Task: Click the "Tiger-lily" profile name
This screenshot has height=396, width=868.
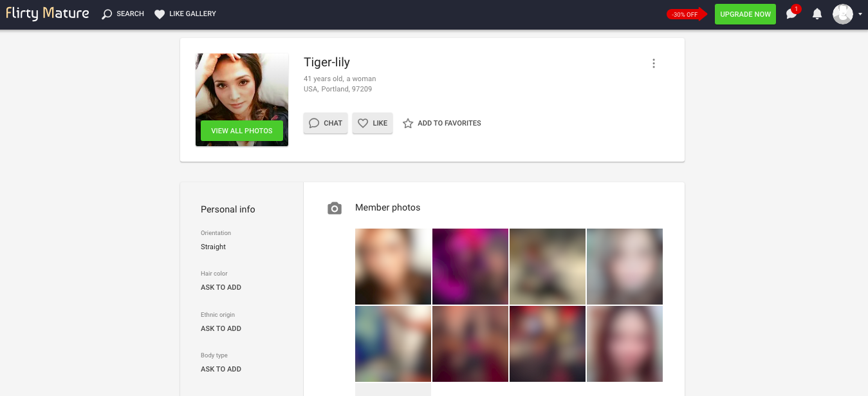Action: (327, 62)
